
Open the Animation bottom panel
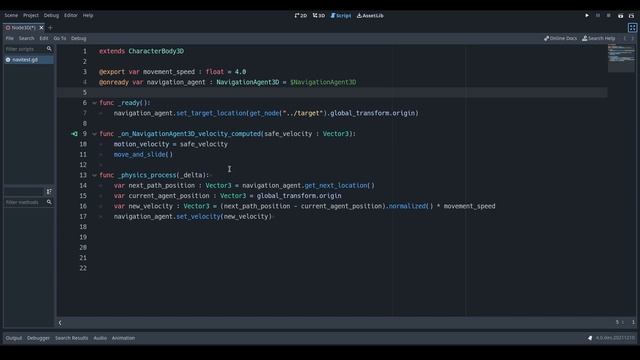click(x=123, y=338)
